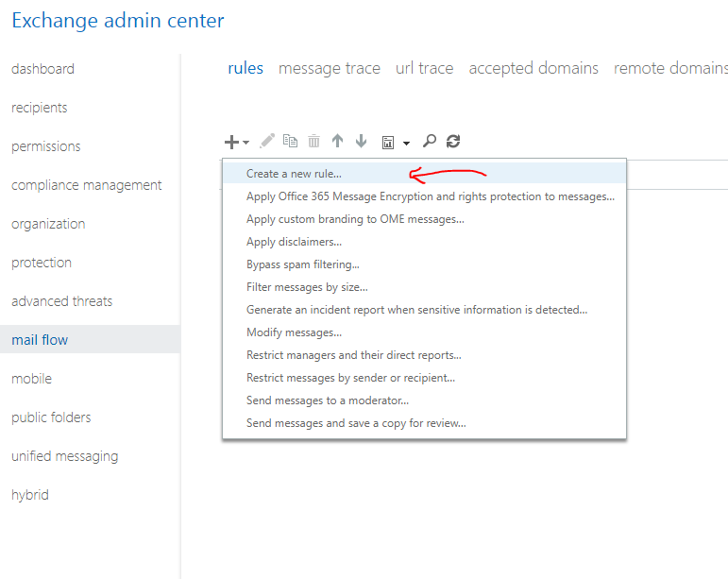Click the rule report icon
The height and width of the screenshot is (579, 728).
388,143
